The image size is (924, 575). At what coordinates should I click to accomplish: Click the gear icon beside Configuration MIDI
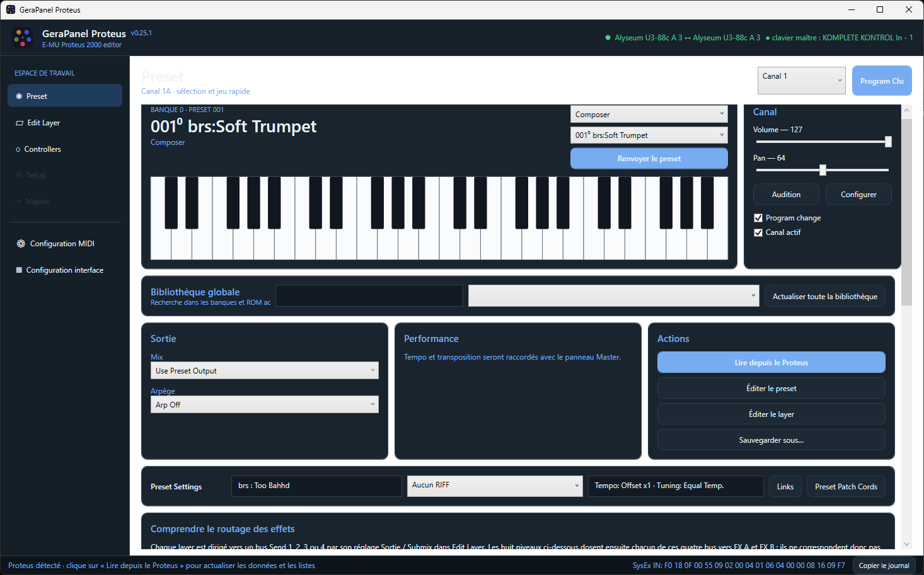21,244
